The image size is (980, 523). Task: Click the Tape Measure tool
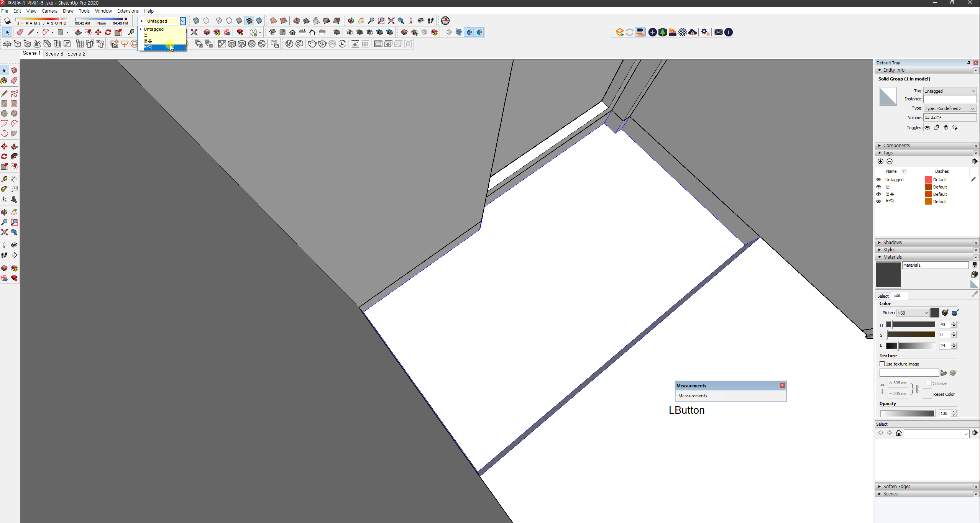131,32
